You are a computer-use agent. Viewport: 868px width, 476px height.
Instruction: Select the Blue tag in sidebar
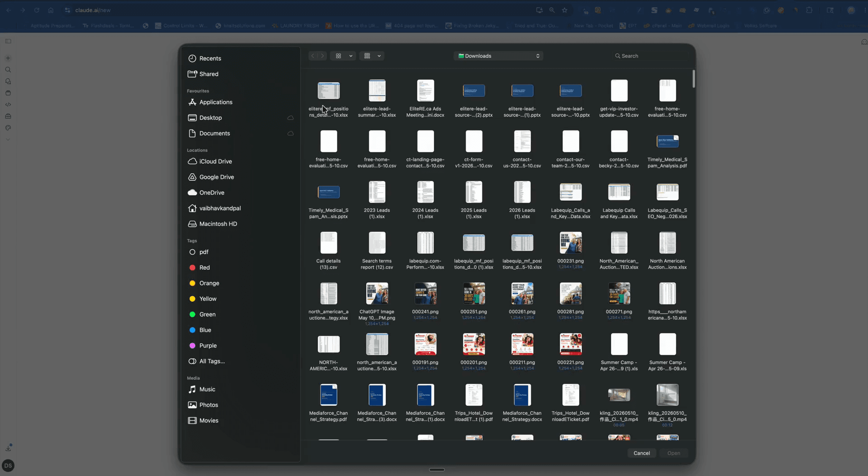pos(200,330)
